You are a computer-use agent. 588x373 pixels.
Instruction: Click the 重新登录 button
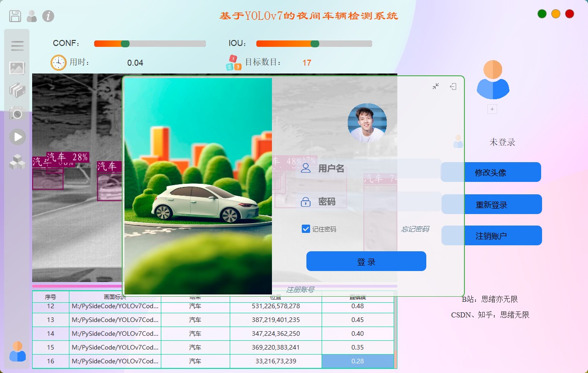[492, 204]
